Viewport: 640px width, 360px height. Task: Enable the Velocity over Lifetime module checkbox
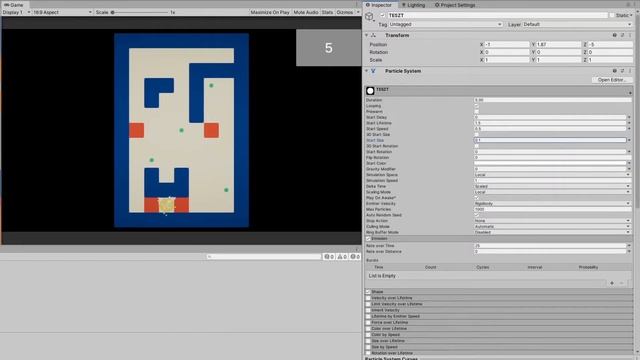[x=368, y=298]
